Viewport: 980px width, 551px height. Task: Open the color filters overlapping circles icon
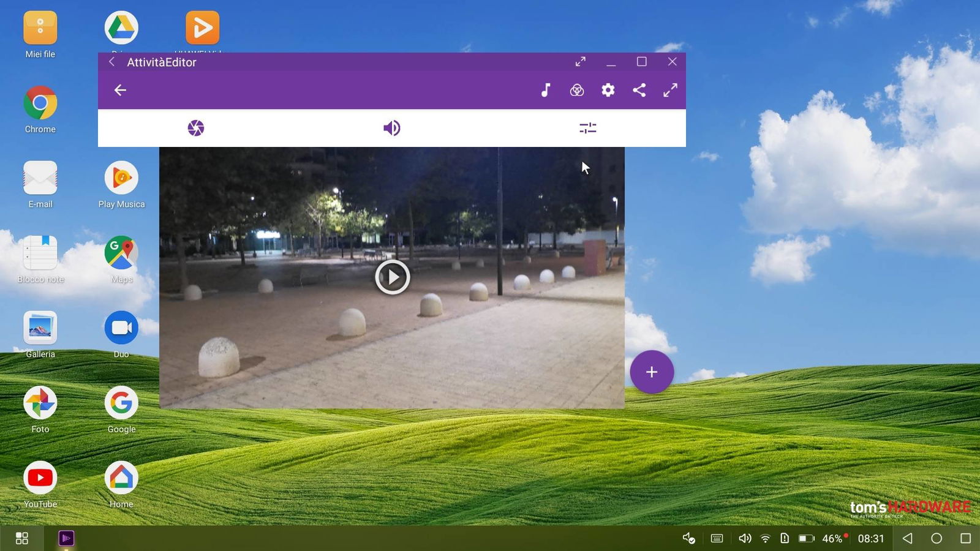(577, 91)
